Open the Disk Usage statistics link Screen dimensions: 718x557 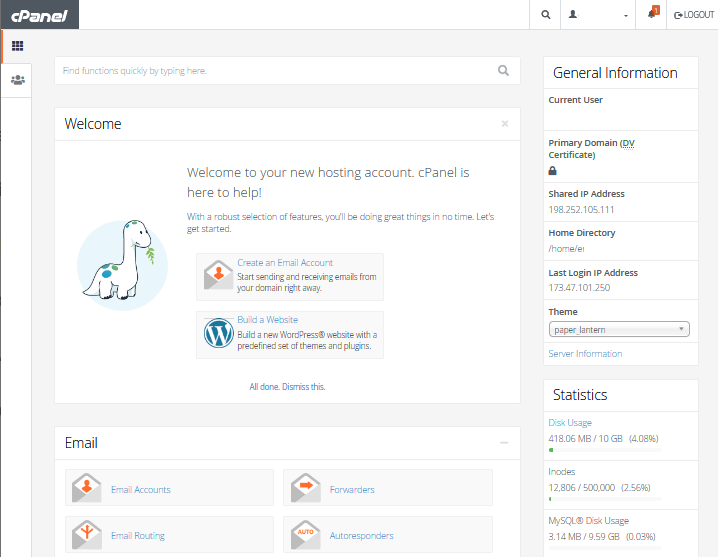click(570, 423)
